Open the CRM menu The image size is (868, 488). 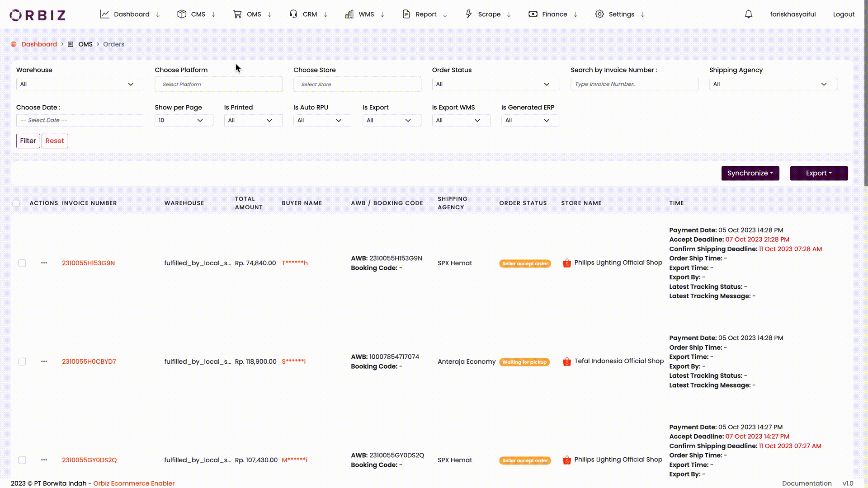(x=309, y=14)
